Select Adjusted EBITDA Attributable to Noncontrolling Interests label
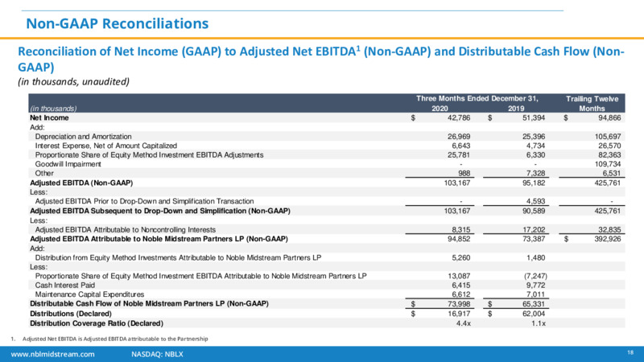 point(126,230)
